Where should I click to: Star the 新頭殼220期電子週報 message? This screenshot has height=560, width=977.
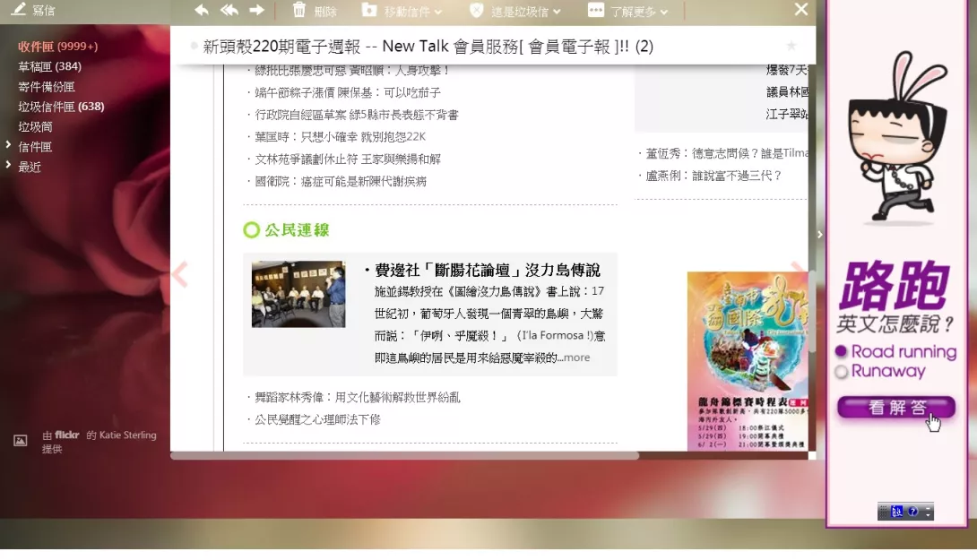[791, 46]
